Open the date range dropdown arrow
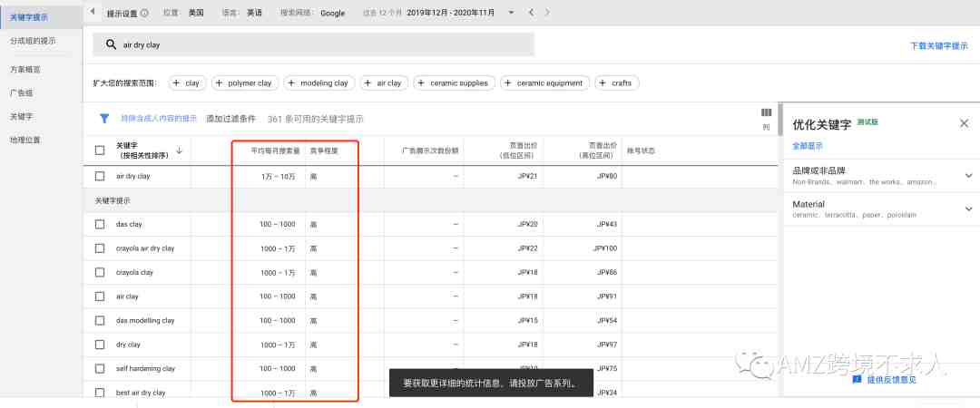The image size is (980, 408). 511,13
